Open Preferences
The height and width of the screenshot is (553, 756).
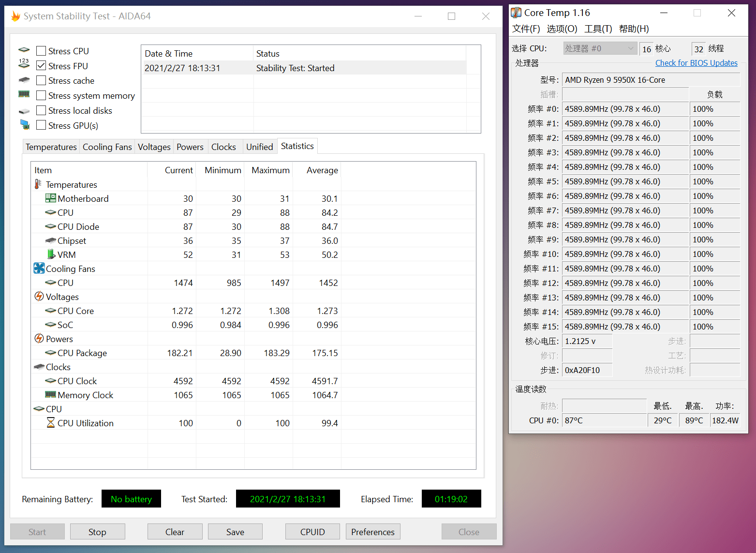[x=373, y=532]
